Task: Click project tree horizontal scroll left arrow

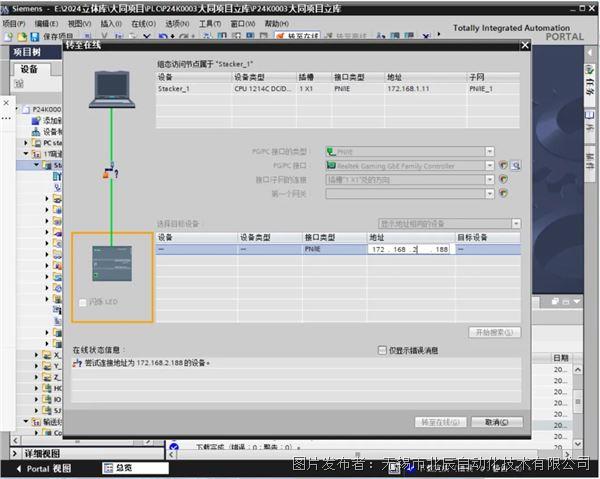Action: click(15, 440)
